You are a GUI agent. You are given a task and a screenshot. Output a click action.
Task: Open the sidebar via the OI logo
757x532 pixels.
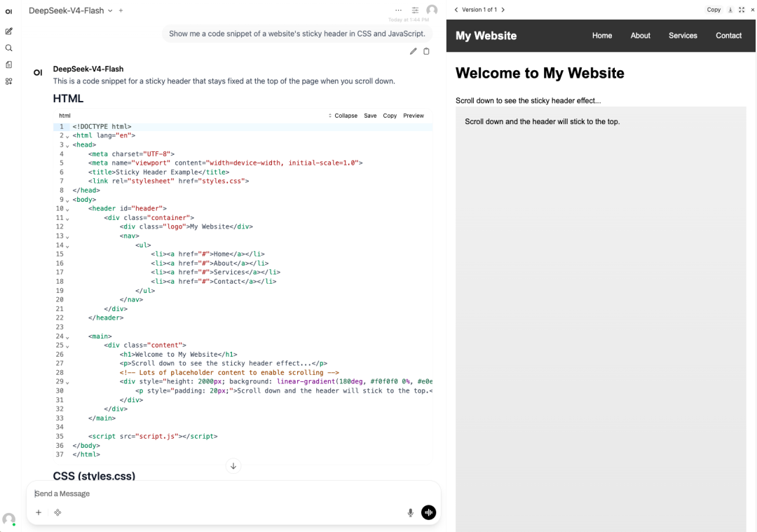(x=8, y=12)
